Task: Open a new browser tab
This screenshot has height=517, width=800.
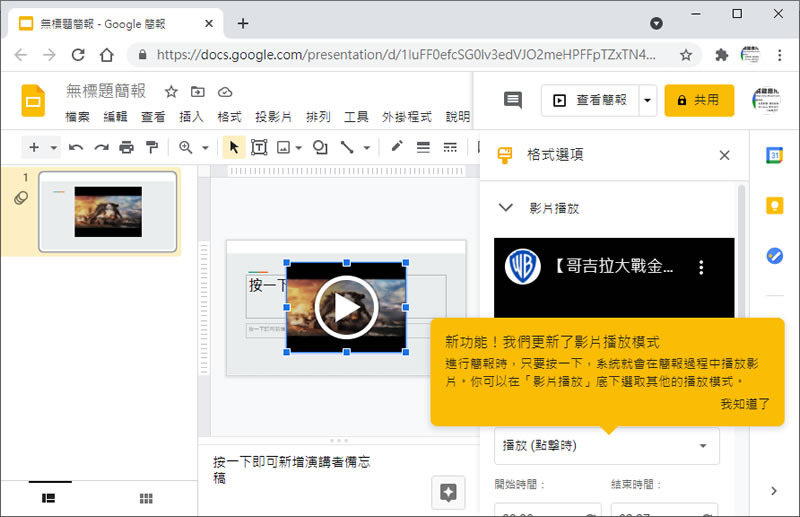Action: (x=243, y=23)
